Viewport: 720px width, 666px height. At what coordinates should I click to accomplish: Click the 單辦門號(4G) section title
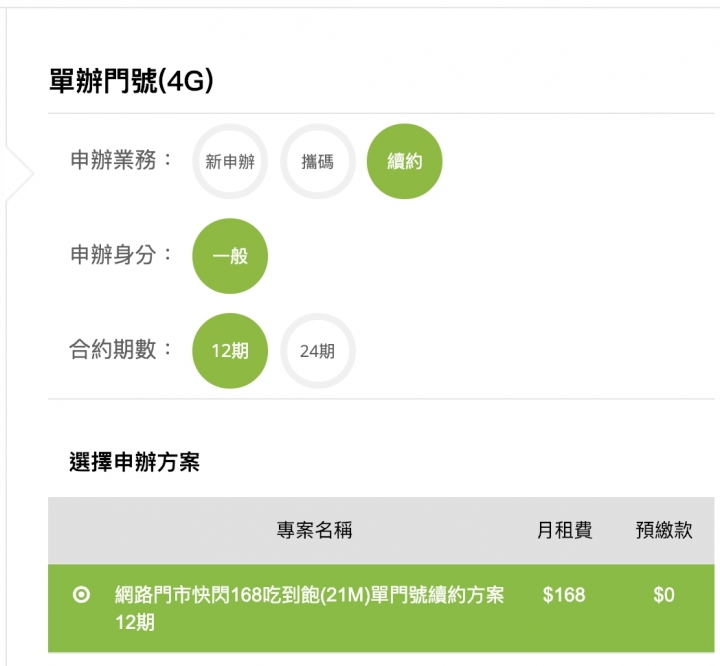coord(132,82)
